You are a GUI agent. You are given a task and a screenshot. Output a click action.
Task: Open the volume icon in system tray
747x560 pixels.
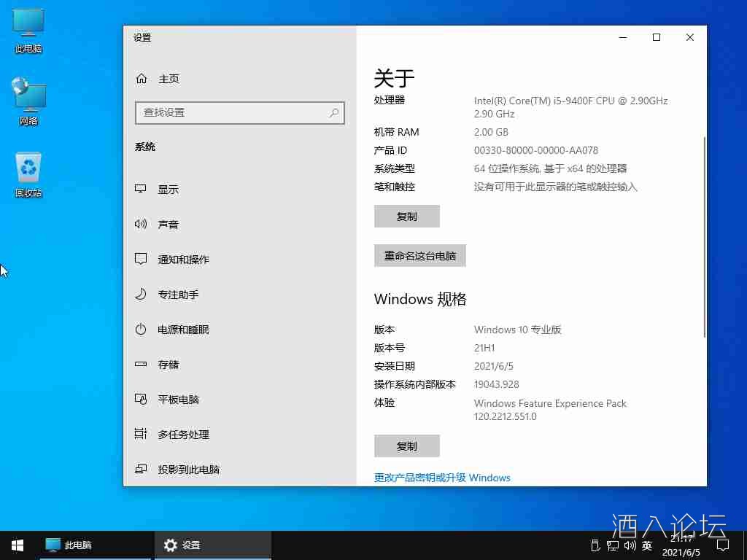(629, 545)
